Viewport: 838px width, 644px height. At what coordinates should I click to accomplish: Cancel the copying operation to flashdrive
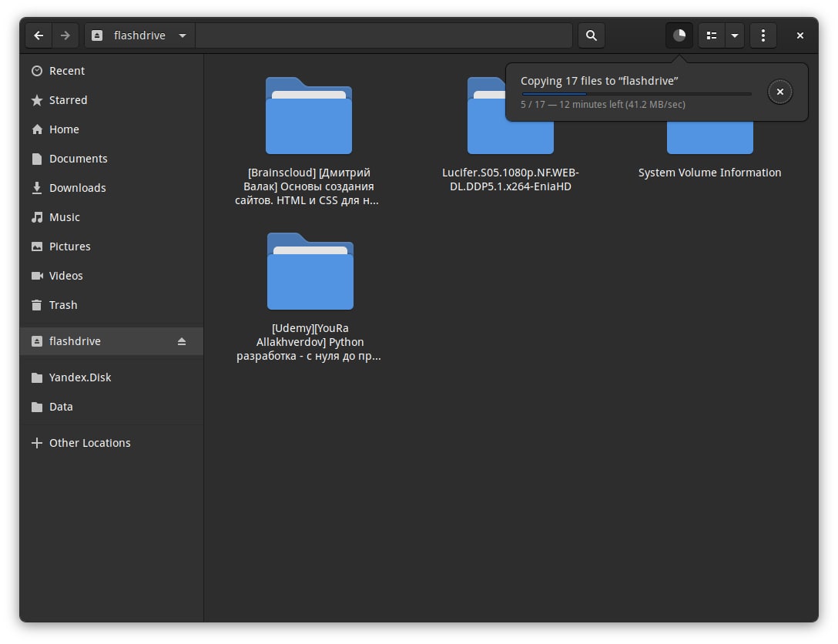coord(779,92)
